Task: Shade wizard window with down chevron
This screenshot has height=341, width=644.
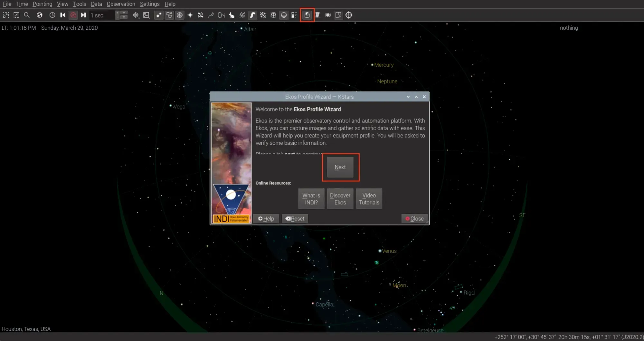Action: click(x=408, y=97)
